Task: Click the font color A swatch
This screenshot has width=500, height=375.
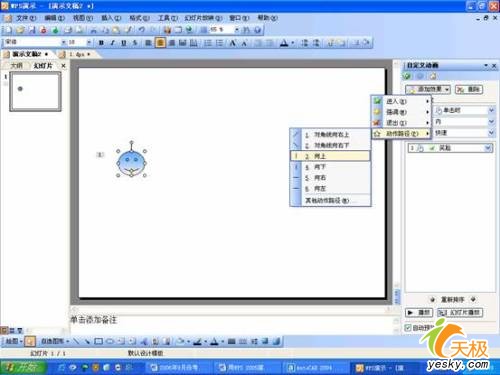Action: point(284,43)
